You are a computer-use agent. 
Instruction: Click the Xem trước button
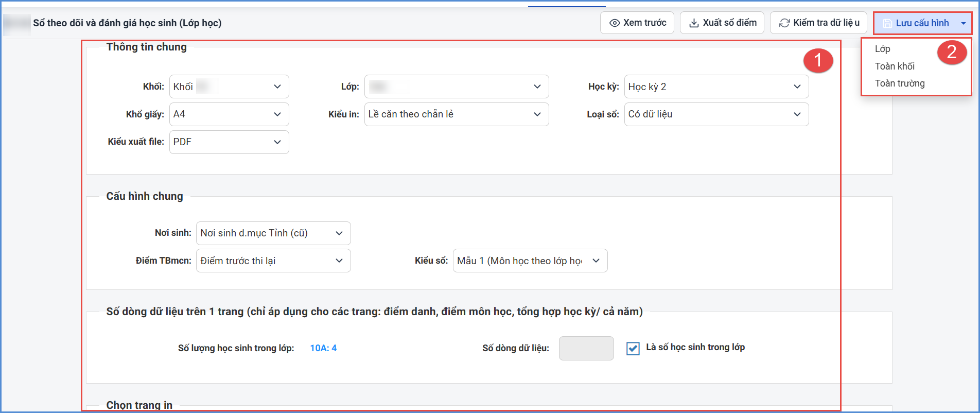pyautogui.click(x=637, y=23)
